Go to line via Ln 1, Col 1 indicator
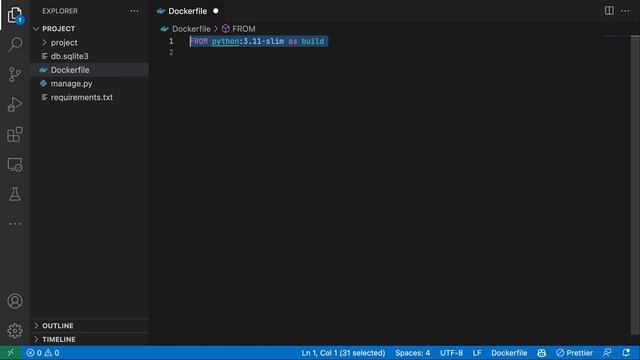640x360 pixels. pyautogui.click(x=343, y=353)
